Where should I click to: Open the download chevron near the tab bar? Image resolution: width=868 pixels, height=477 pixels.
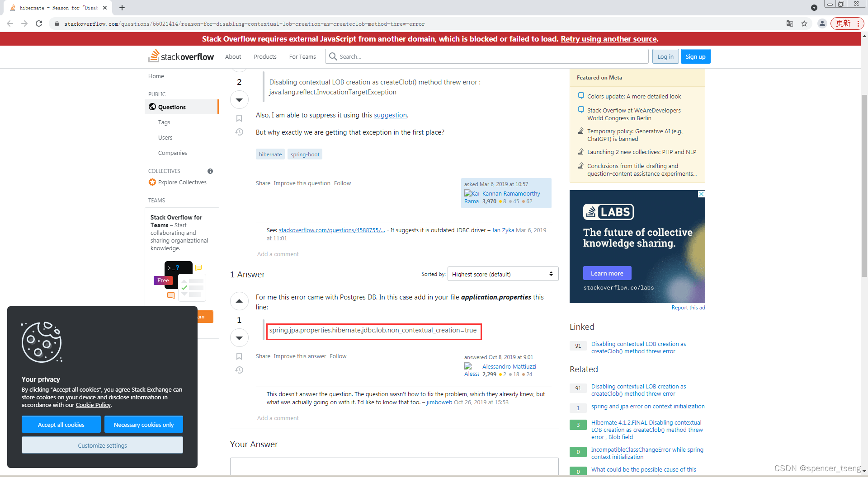(815, 8)
